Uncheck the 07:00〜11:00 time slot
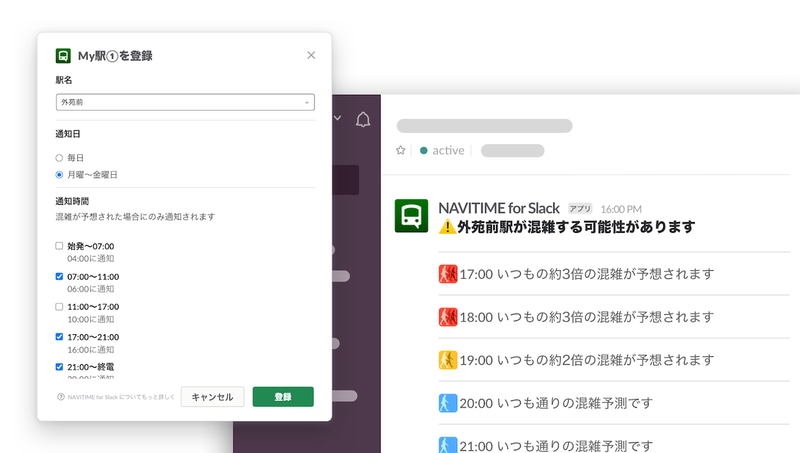 [59, 276]
